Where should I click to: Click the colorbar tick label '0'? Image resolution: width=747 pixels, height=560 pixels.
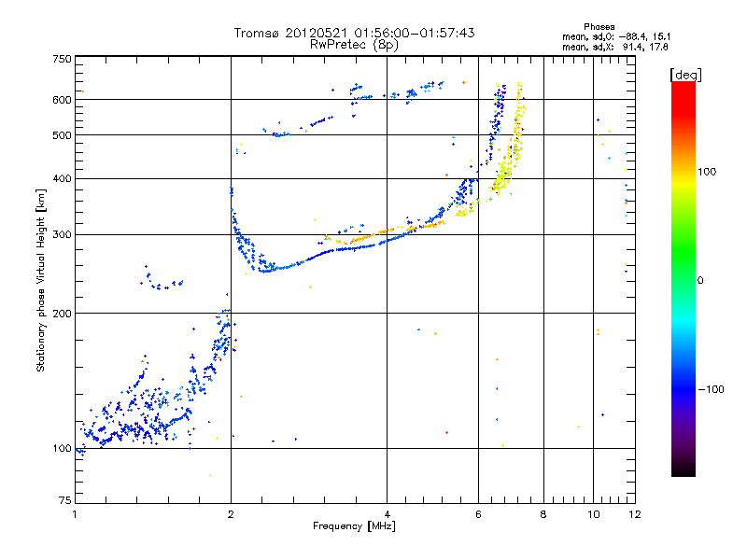coord(700,281)
